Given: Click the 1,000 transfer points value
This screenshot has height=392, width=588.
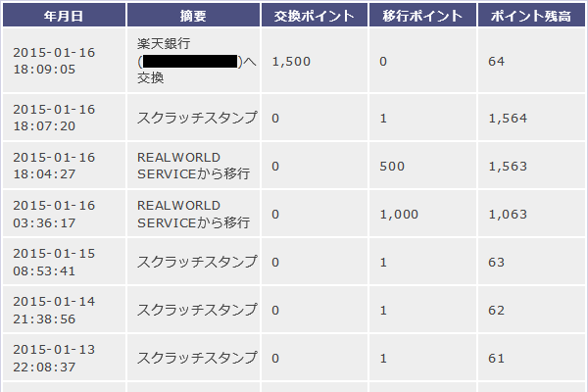Looking at the screenshot, I should coord(399,214).
